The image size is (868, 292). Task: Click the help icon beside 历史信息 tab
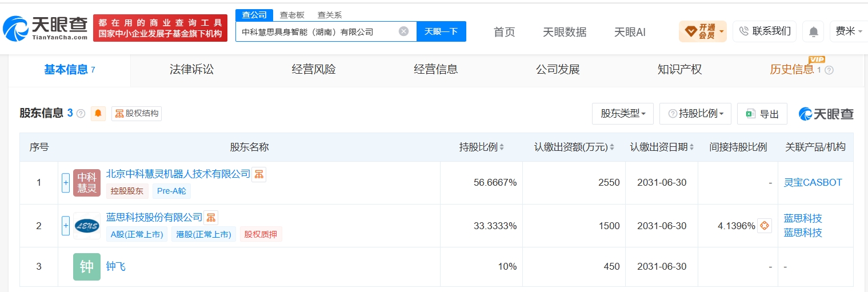coord(829,70)
